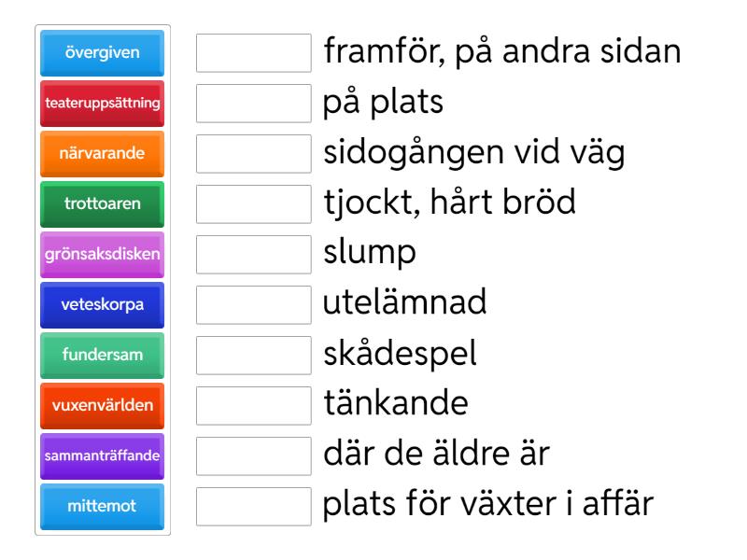This screenshot has height=560, width=747.
Task: Select the drop box for 'skådespel'
Action: point(254,356)
